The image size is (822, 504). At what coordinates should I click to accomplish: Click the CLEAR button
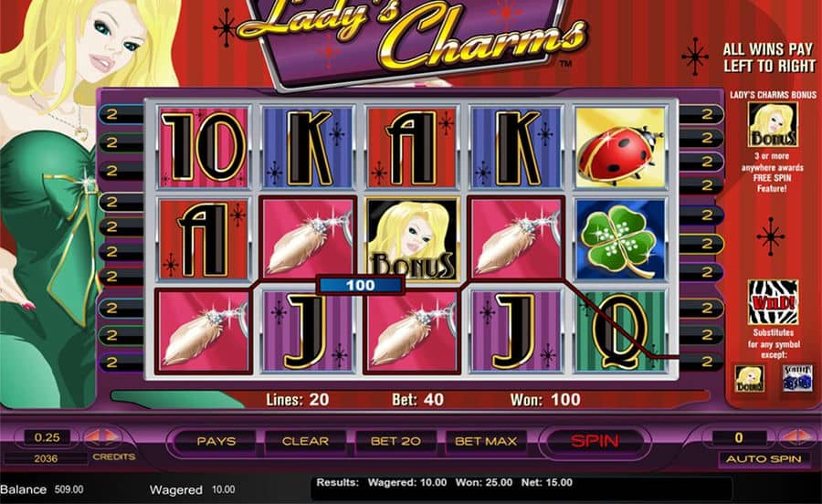(305, 442)
